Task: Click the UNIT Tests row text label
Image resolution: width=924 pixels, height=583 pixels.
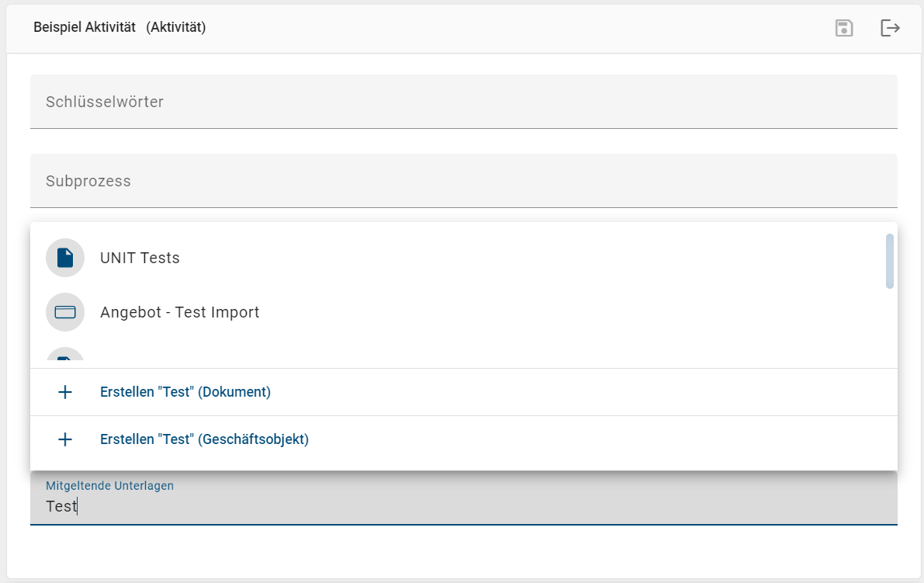Action: tap(140, 258)
